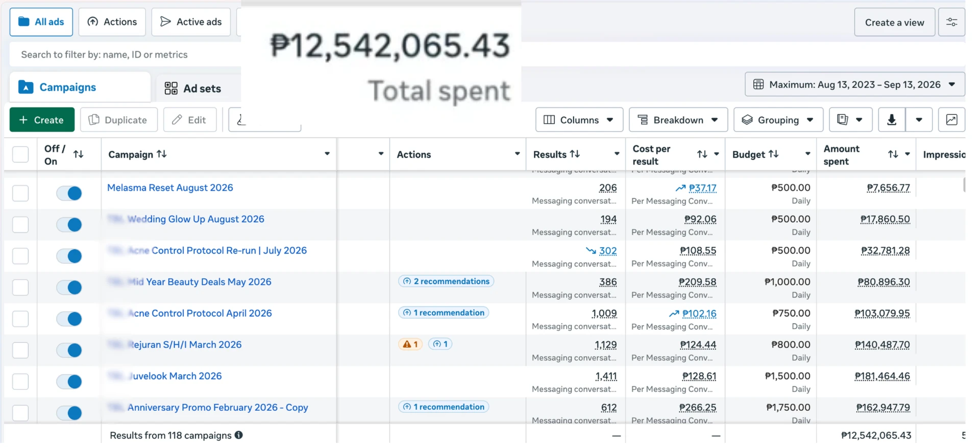Open the chart view icon button

(951, 120)
